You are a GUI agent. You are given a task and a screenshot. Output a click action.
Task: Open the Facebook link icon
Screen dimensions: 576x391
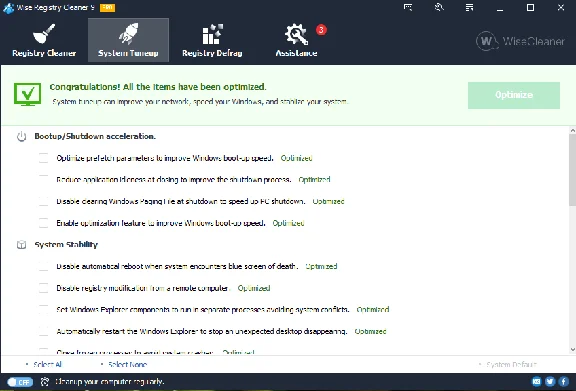pos(564,382)
